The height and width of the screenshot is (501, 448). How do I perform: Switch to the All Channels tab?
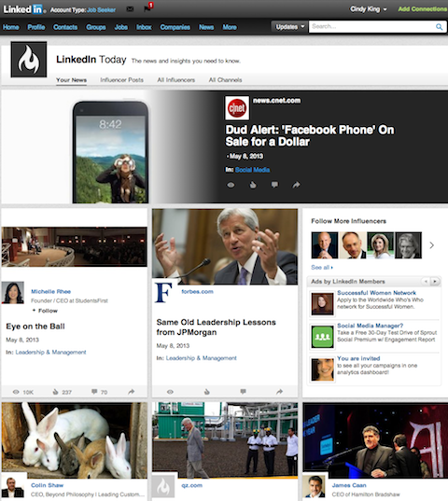[x=225, y=80]
